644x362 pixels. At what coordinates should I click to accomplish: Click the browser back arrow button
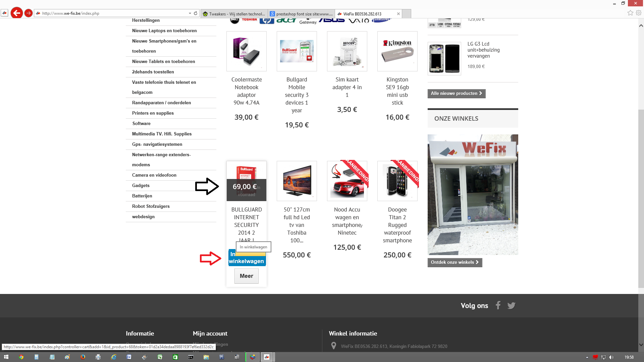16,13
